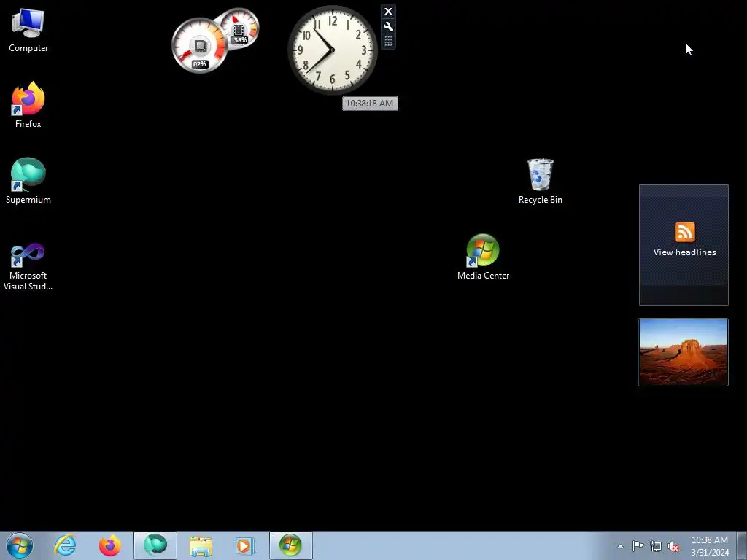Switch to Supermium on the taskbar
Screen dimensions: 747x560
click(x=155, y=545)
